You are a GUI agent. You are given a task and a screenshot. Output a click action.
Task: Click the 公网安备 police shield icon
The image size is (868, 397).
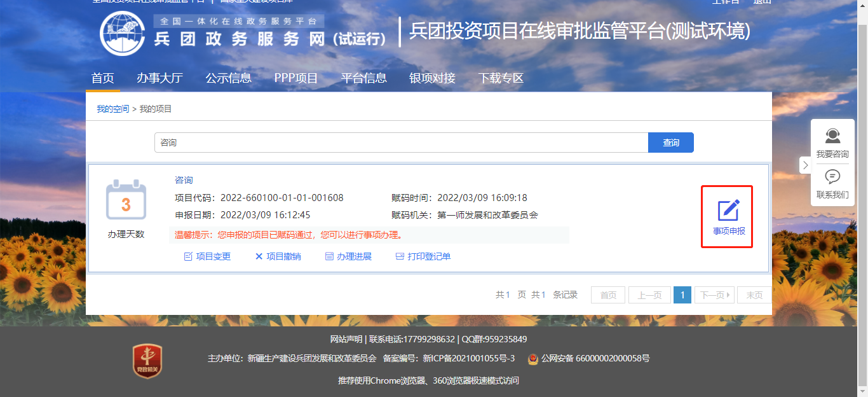pyautogui.click(x=533, y=359)
